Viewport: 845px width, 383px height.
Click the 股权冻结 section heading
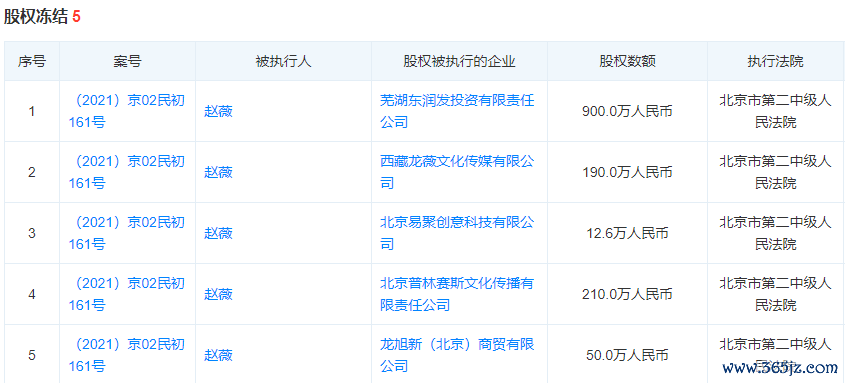tap(36, 17)
